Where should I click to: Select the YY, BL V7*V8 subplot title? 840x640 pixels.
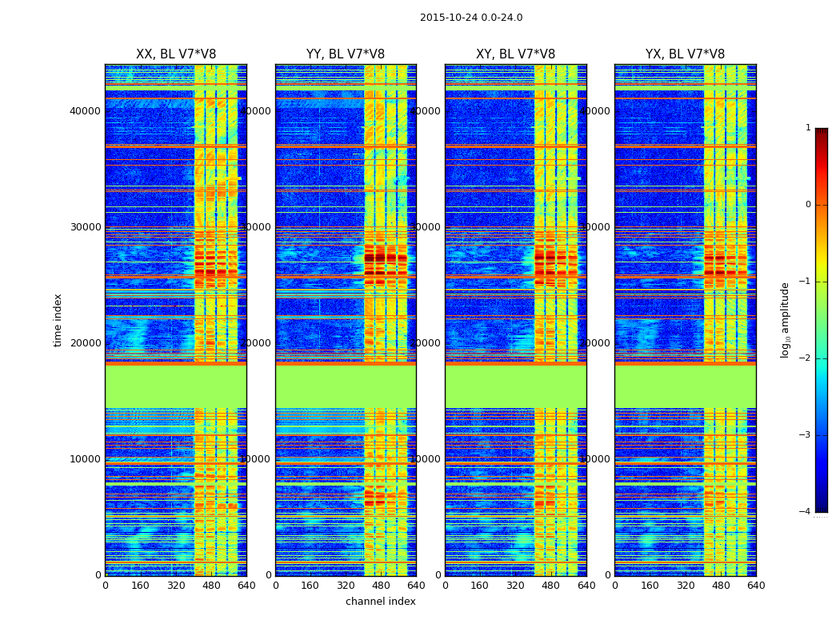346,54
